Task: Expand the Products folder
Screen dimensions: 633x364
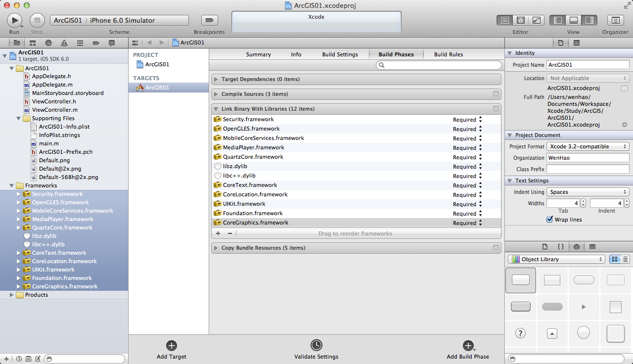Action: (x=12, y=295)
